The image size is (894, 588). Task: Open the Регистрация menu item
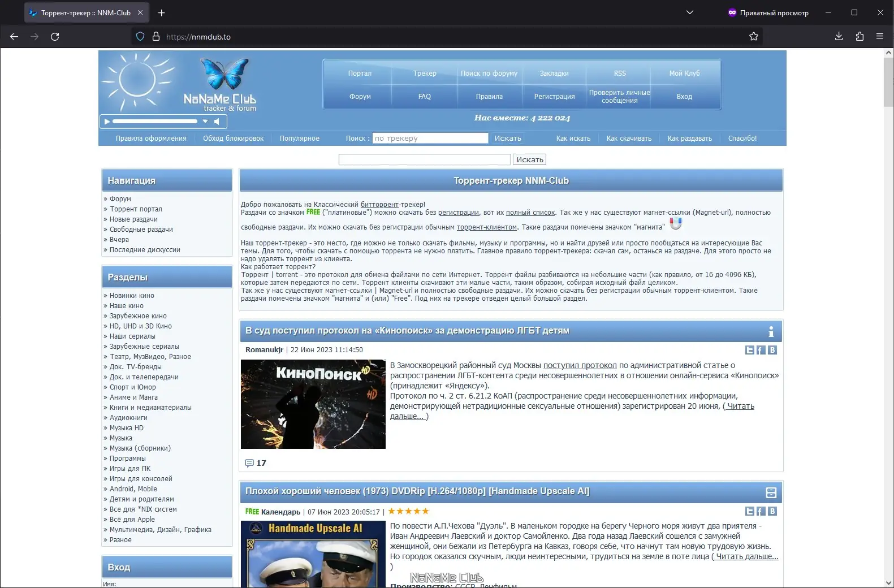coord(554,97)
